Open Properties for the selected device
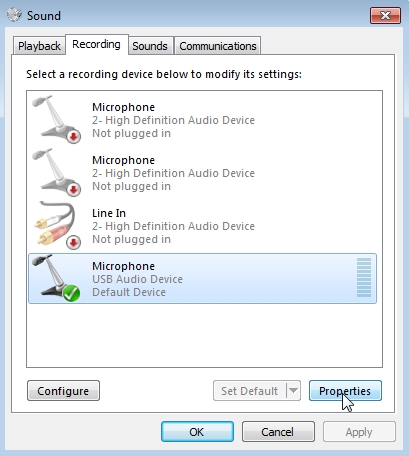This screenshot has width=409, height=456. tap(345, 390)
